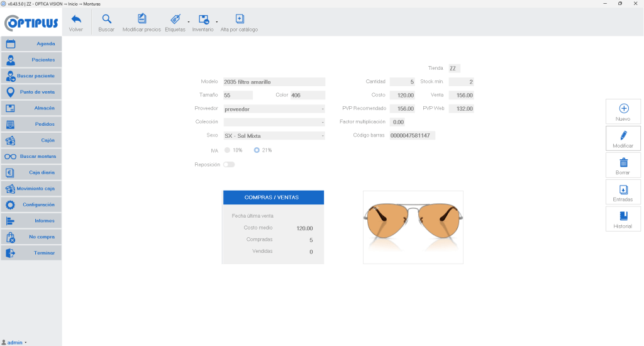
Task: Open Modificar precios in the toolbar
Action: coord(142,23)
